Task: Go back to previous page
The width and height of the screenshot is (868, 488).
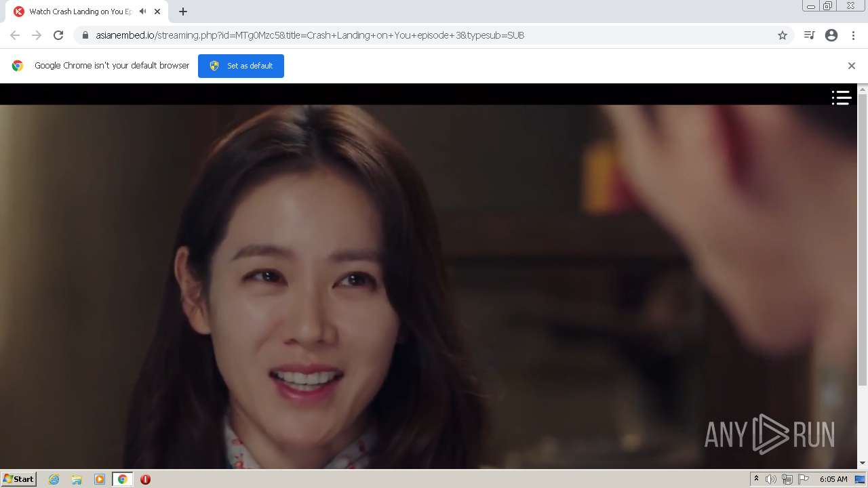Action: tap(15, 35)
